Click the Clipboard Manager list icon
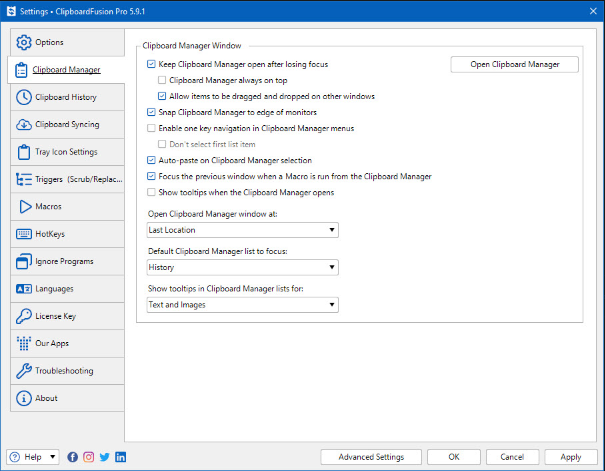Image resolution: width=605 pixels, height=471 pixels. (x=21, y=70)
